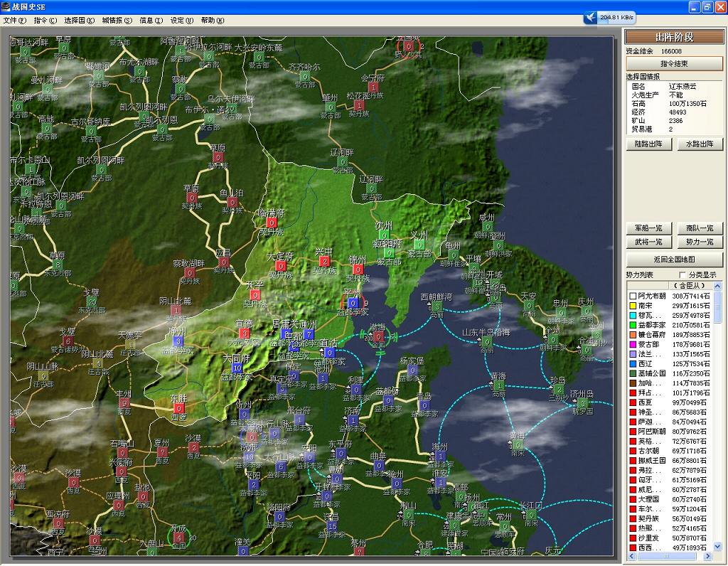
Task: Click the 兴中 red castle marker
Action: pyautogui.click(x=325, y=262)
